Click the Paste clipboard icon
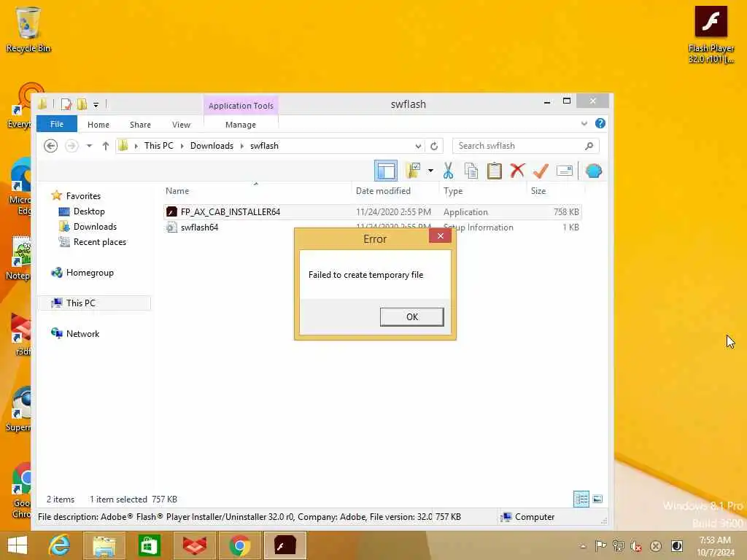 click(494, 171)
